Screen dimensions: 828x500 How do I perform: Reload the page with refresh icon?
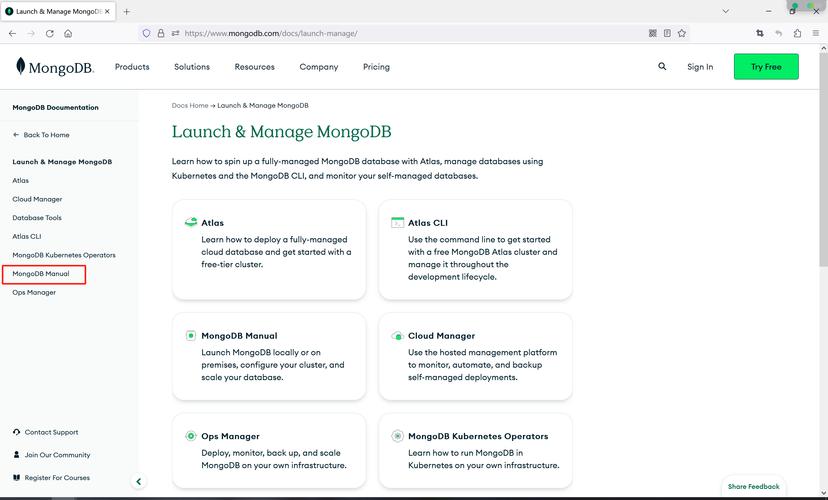(x=50, y=33)
